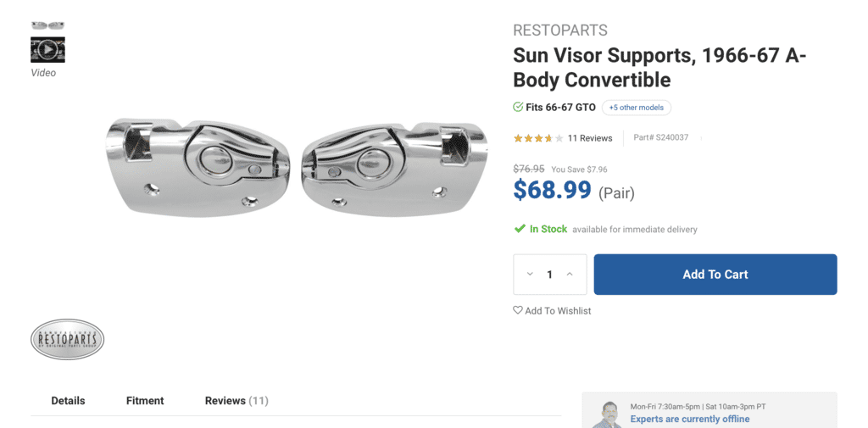Screen dimensions: 868x428
Task: Click the Restoparts brand logo badge
Action: pos(68,340)
